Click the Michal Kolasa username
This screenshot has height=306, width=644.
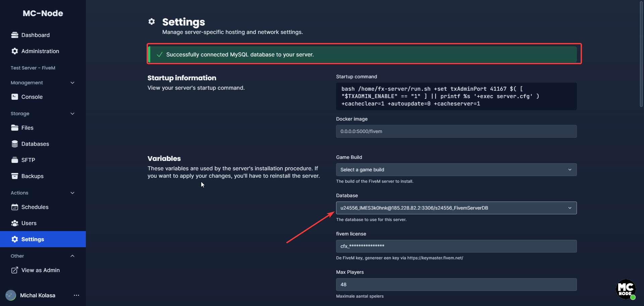38,295
